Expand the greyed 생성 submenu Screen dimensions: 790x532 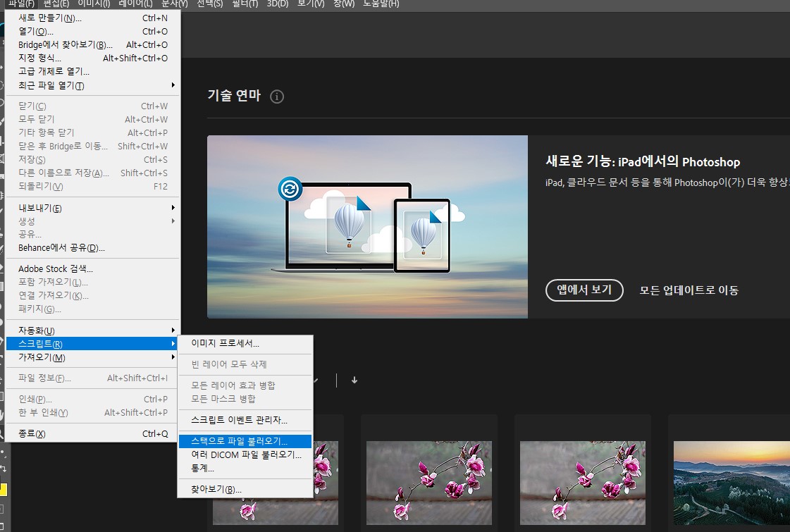(93, 221)
